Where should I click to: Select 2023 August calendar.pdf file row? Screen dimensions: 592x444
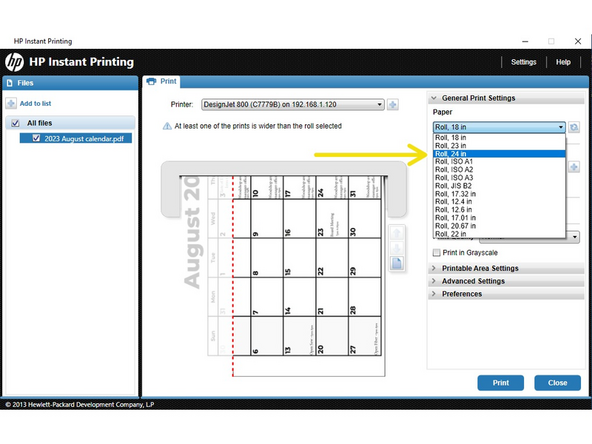(x=76, y=138)
